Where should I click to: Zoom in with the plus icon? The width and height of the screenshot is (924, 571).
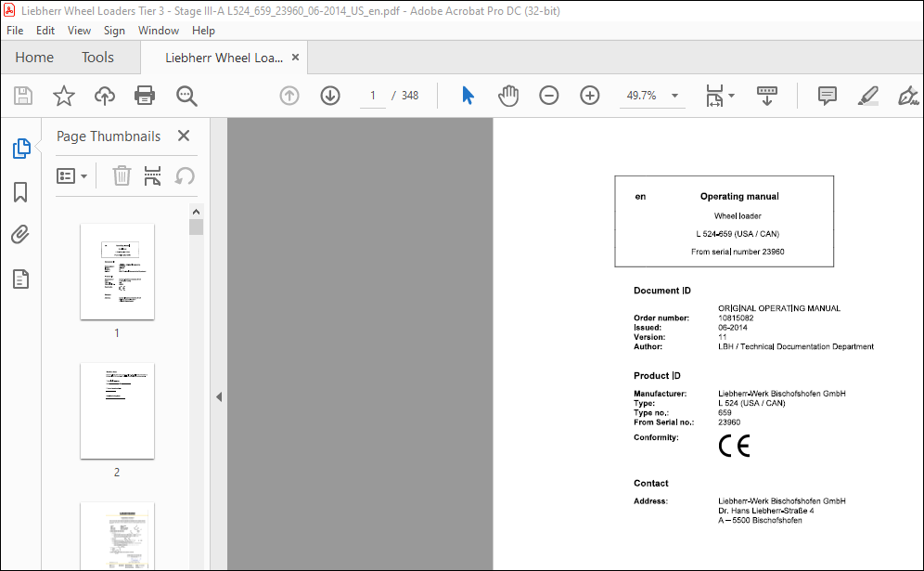click(589, 96)
